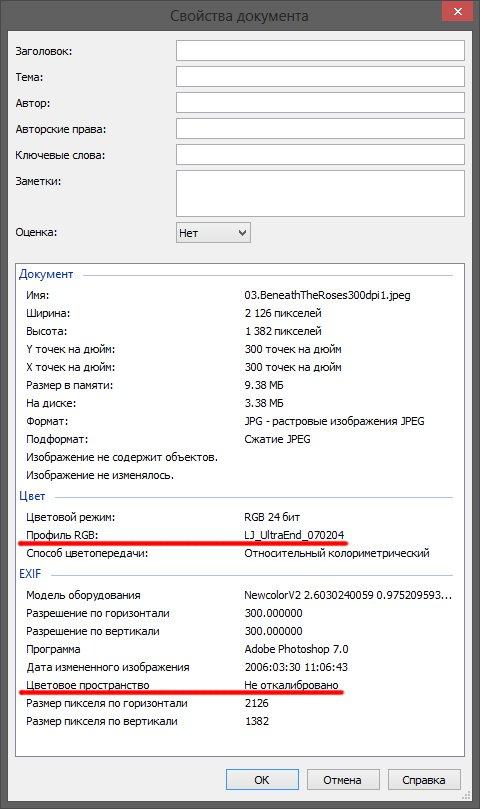The image size is (480, 809).
Task: Click the color mode value RGB 24 бит
Action: coord(272,517)
